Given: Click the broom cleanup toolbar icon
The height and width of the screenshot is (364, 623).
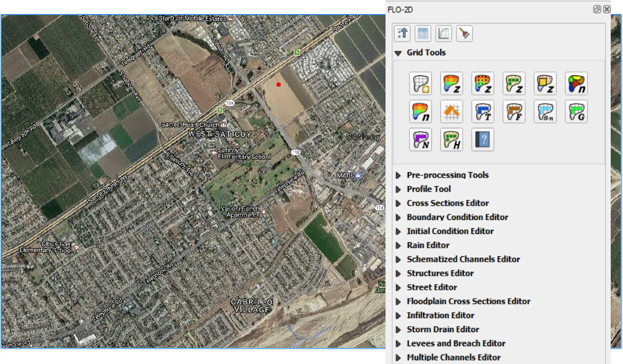Looking at the screenshot, I should pos(464,33).
